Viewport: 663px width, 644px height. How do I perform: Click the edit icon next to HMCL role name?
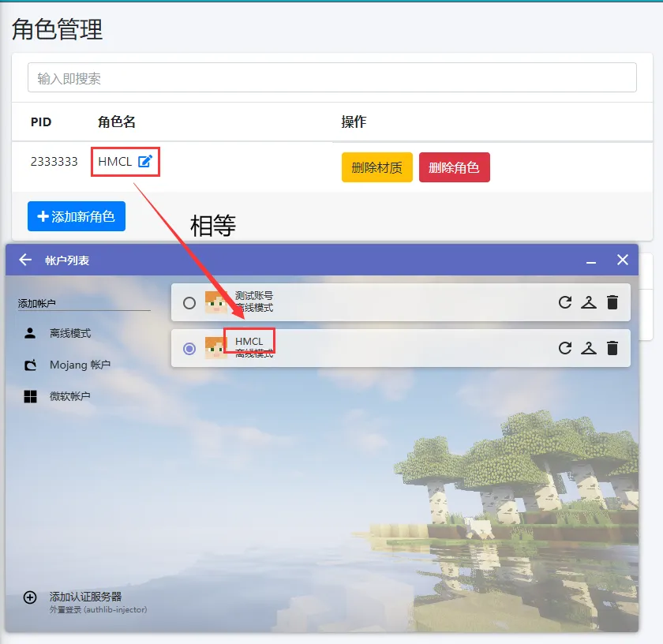coord(145,162)
